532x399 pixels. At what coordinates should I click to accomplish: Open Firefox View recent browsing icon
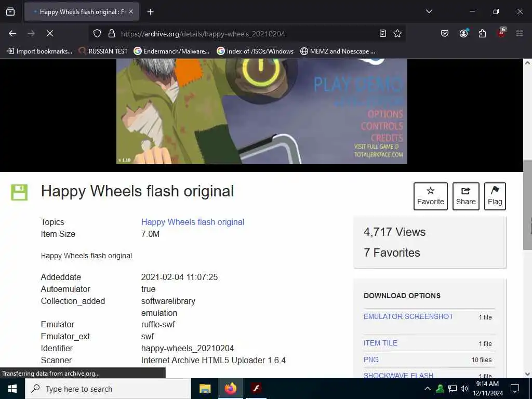(10, 12)
